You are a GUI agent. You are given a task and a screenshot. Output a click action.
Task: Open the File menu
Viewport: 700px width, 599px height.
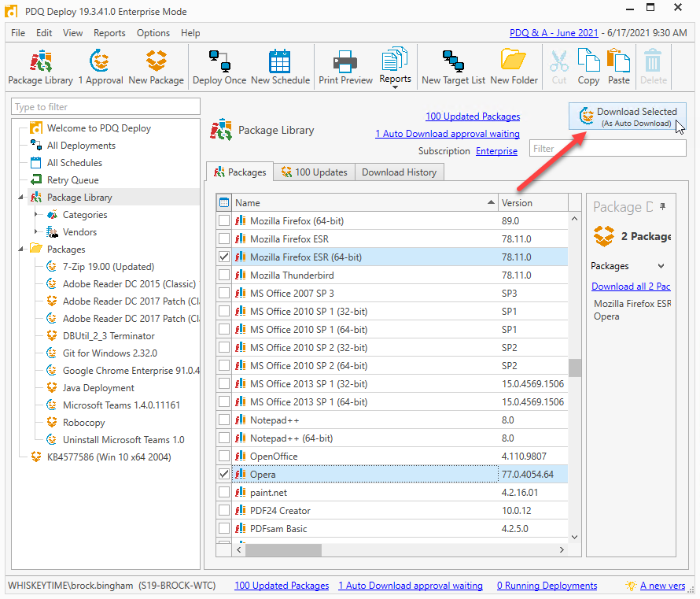coord(18,33)
